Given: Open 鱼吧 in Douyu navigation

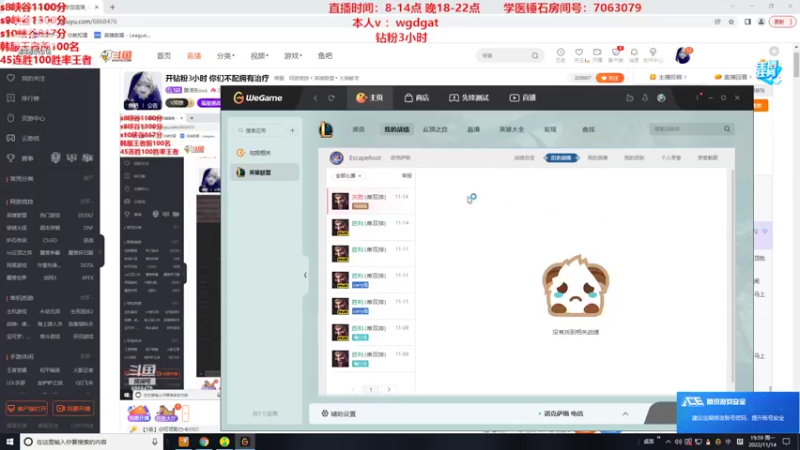Looking at the screenshot, I should tap(325, 56).
